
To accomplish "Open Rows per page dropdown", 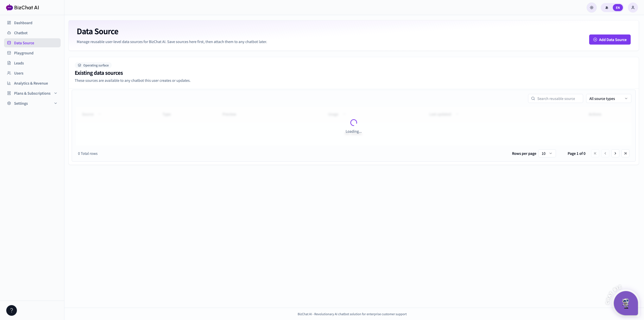I will pos(547,153).
